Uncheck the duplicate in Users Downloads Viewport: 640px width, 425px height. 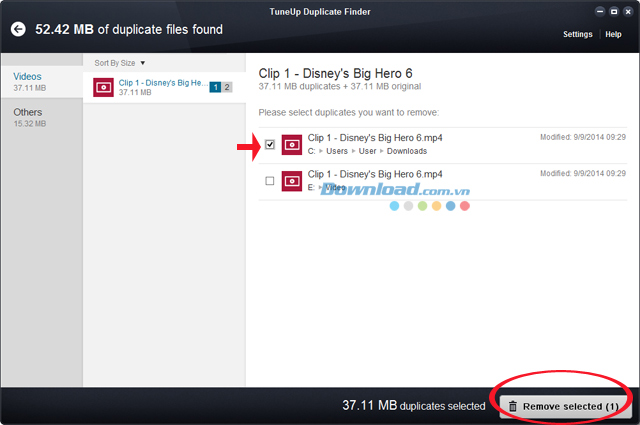(270, 144)
